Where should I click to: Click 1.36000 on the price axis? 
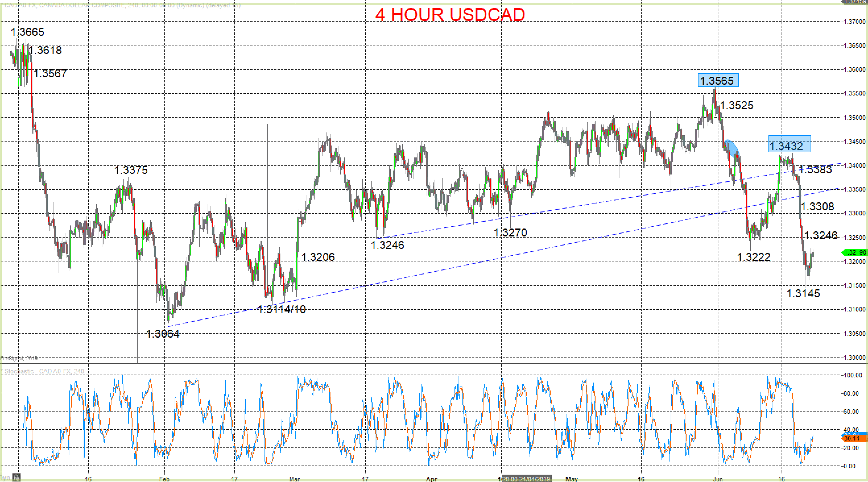click(854, 69)
